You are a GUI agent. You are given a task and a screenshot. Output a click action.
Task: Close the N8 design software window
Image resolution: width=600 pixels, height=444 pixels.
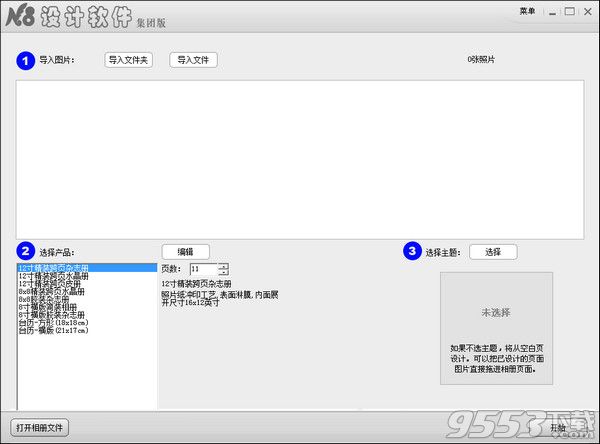[588, 12]
